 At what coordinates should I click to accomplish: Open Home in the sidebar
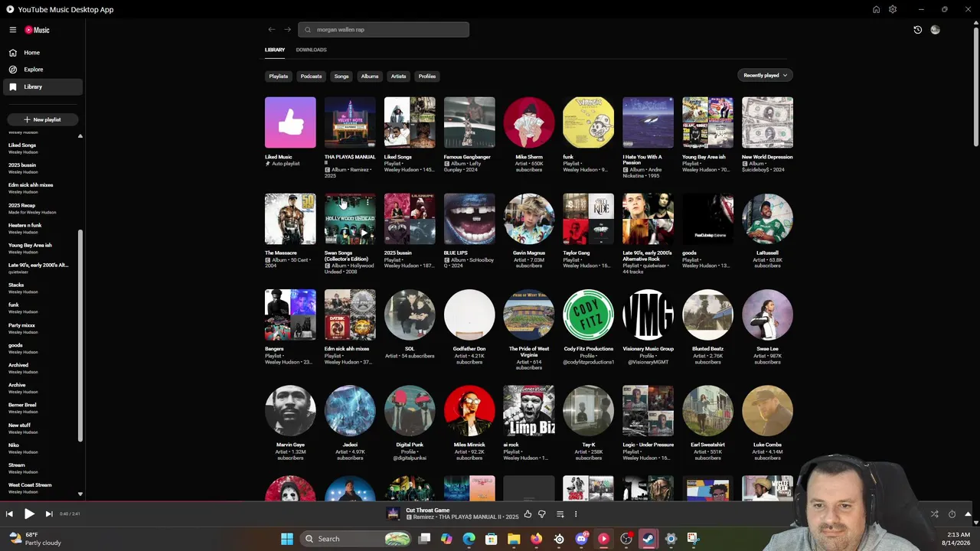[42, 53]
